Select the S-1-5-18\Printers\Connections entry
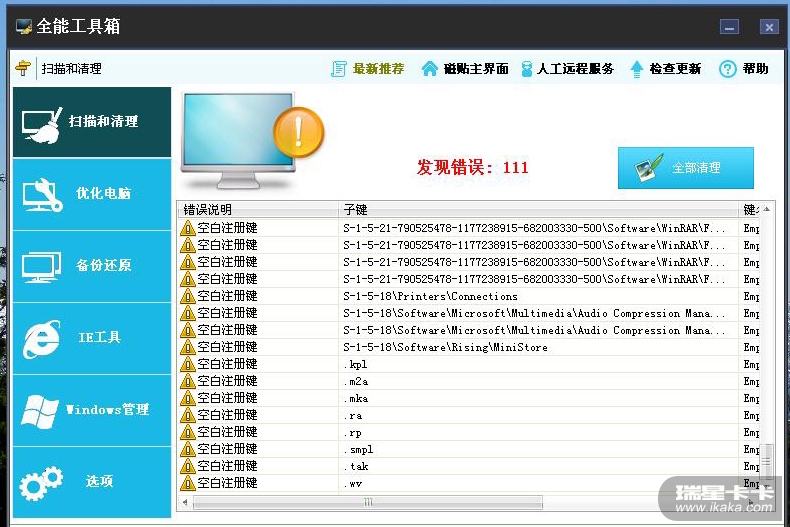790x527 pixels. click(430, 296)
